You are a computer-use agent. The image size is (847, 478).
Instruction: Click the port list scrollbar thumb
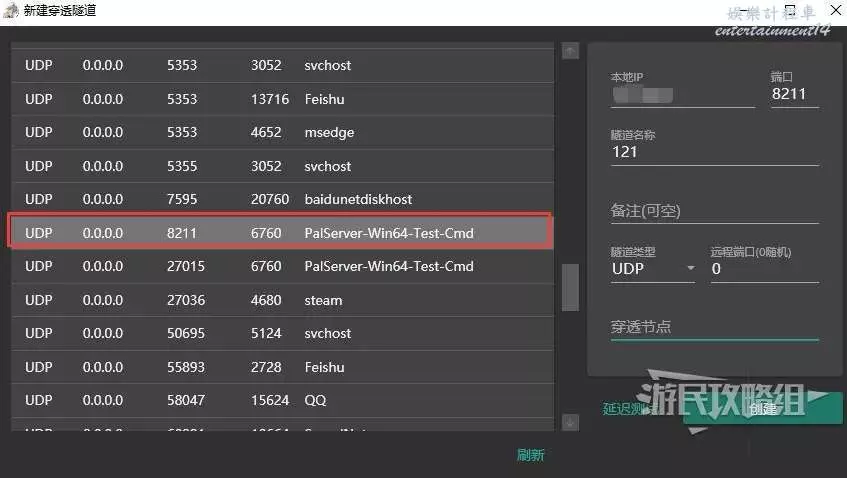pos(570,288)
